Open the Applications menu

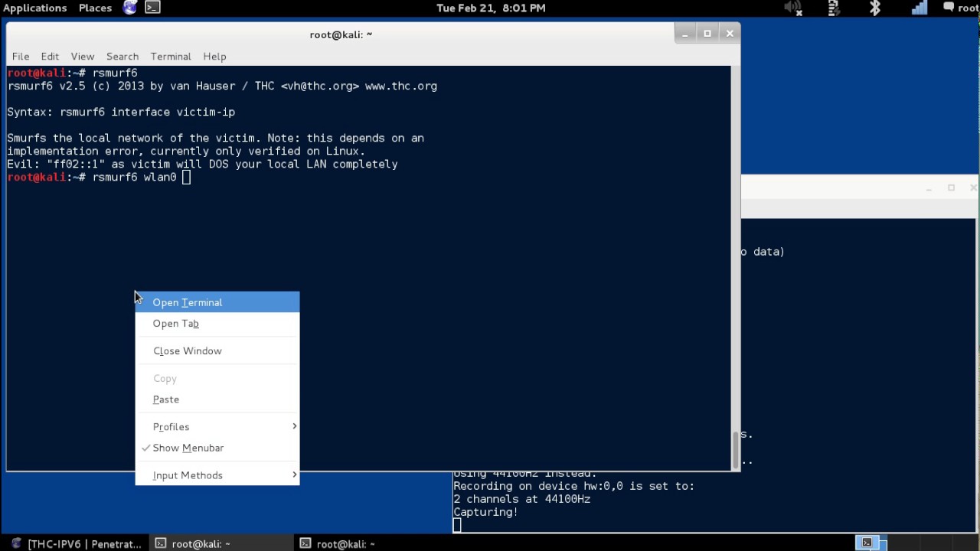[x=35, y=8]
